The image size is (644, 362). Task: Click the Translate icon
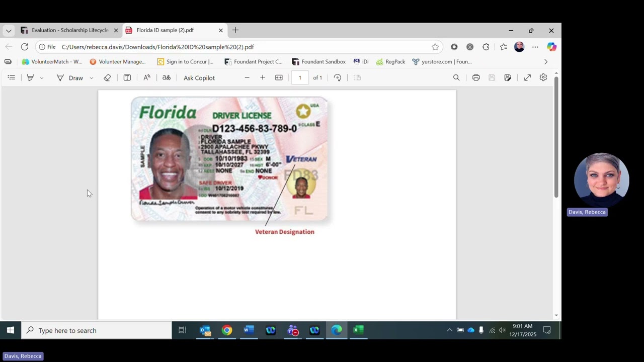(x=167, y=77)
